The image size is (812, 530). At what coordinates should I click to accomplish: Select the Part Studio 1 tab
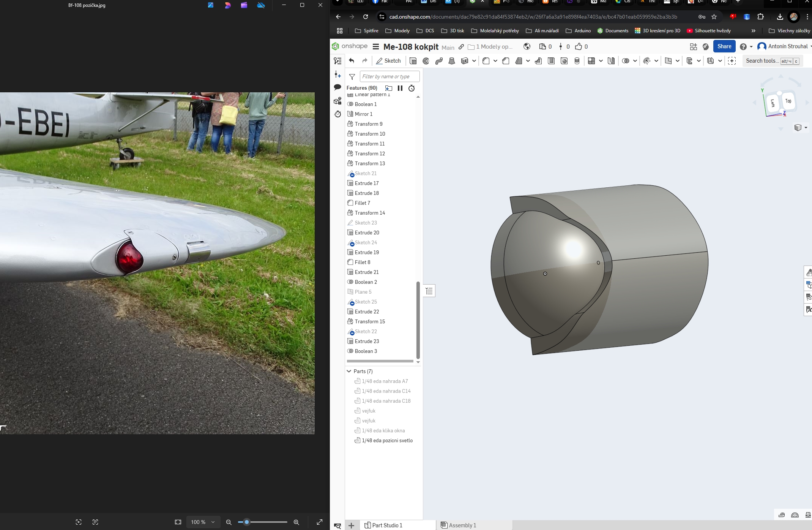click(387, 525)
